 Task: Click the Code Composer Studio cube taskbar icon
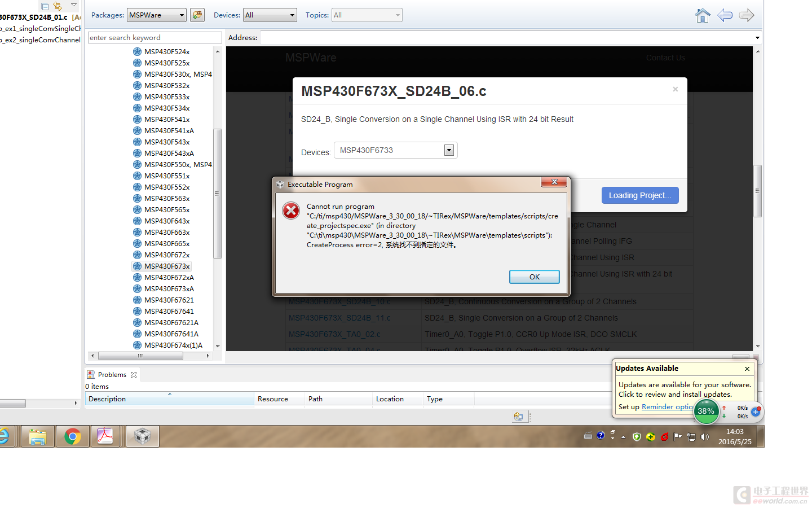pos(142,436)
